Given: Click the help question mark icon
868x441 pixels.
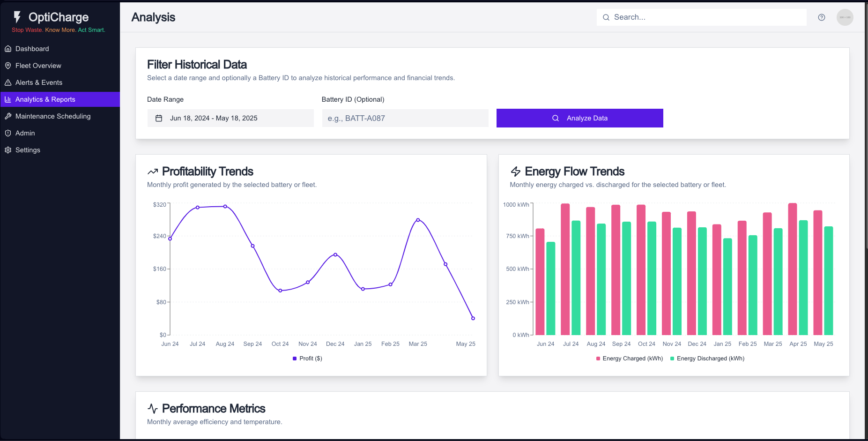Looking at the screenshot, I should 822,17.
